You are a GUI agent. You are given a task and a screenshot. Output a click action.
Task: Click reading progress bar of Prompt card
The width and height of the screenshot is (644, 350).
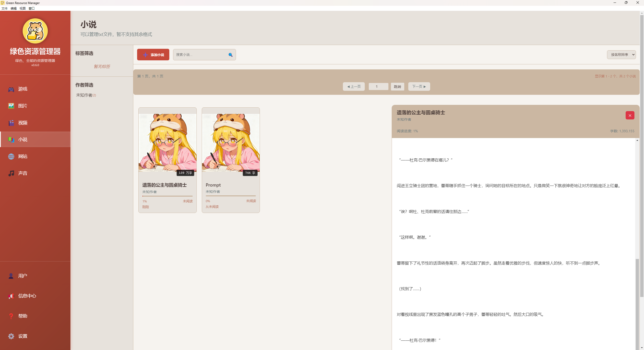[231, 196]
